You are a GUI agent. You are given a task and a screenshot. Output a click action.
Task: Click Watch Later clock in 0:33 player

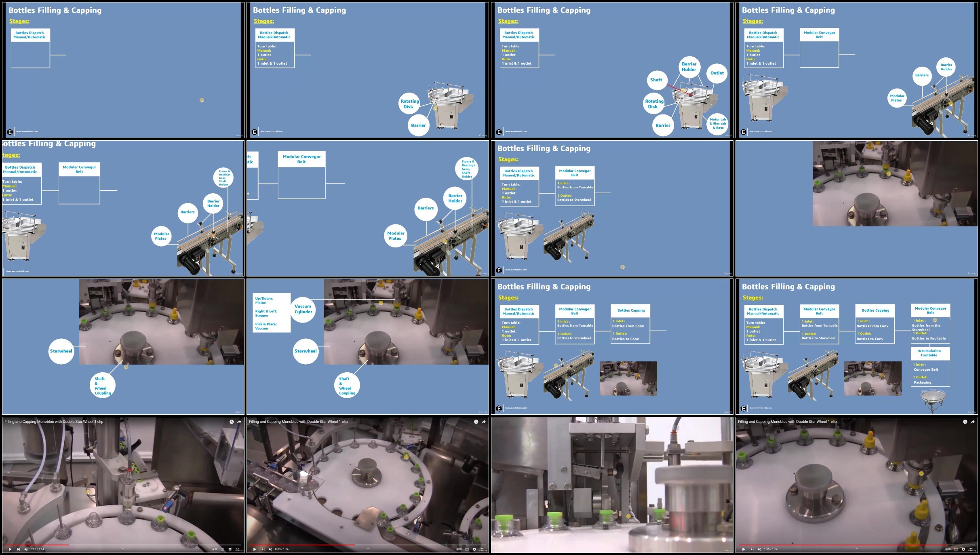[476, 422]
